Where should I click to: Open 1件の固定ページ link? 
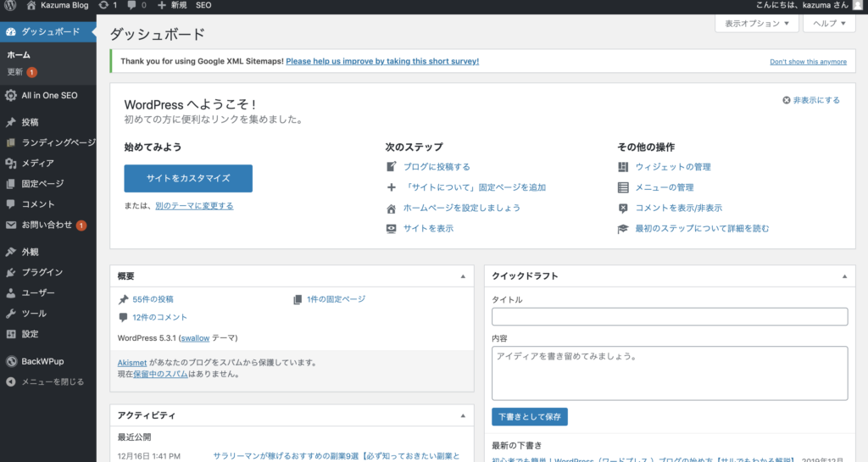pos(336,299)
